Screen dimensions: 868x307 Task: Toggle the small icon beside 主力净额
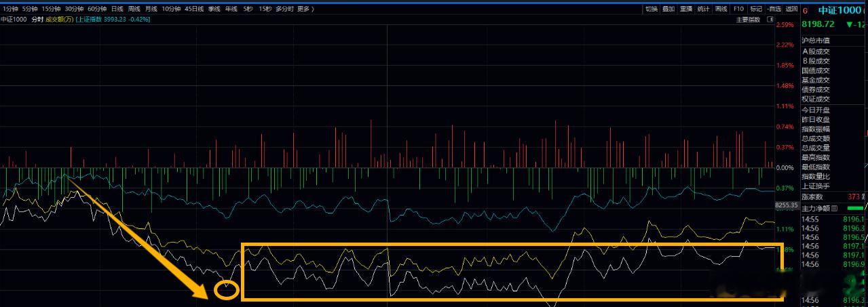835,208
